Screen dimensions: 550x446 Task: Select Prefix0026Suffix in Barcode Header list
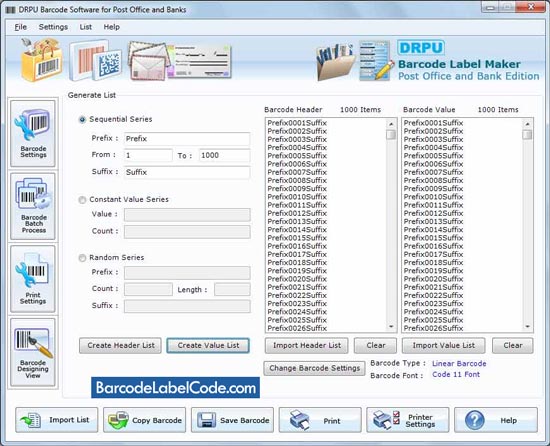point(297,329)
